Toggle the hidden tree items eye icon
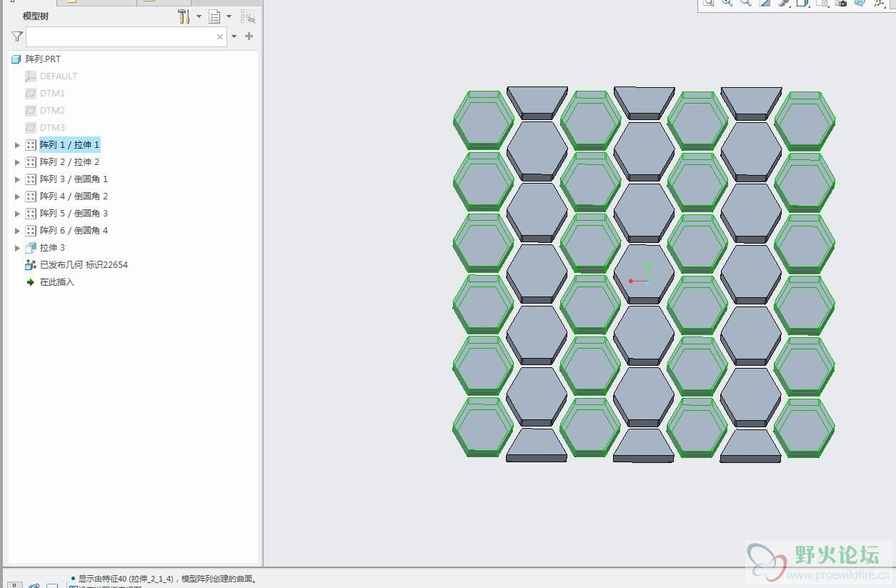896x588 pixels. pos(247,16)
